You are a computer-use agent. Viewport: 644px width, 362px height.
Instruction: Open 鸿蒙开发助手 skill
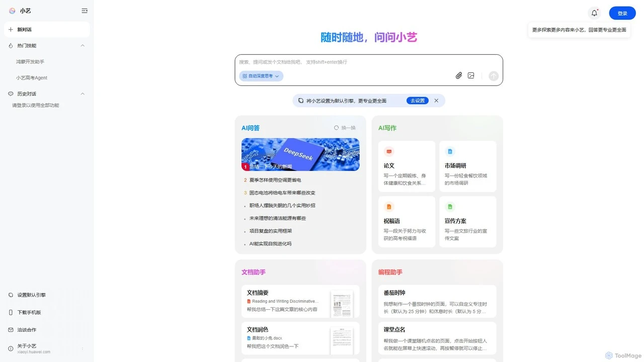pyautogui.click(x=30, y=62)
